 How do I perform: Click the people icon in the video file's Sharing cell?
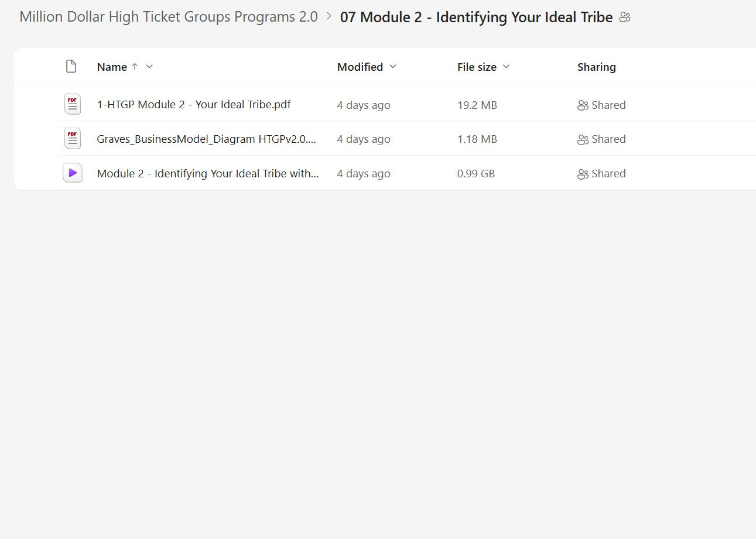(x=583, y=174)
